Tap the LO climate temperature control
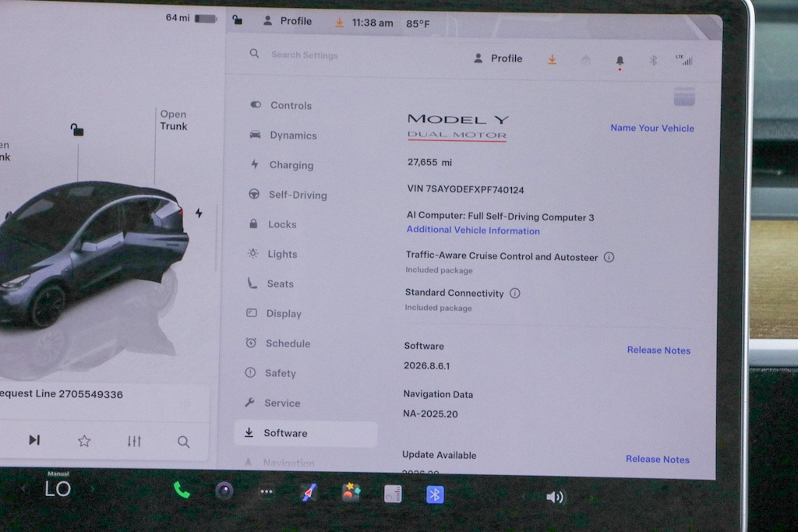 [58, 488]
